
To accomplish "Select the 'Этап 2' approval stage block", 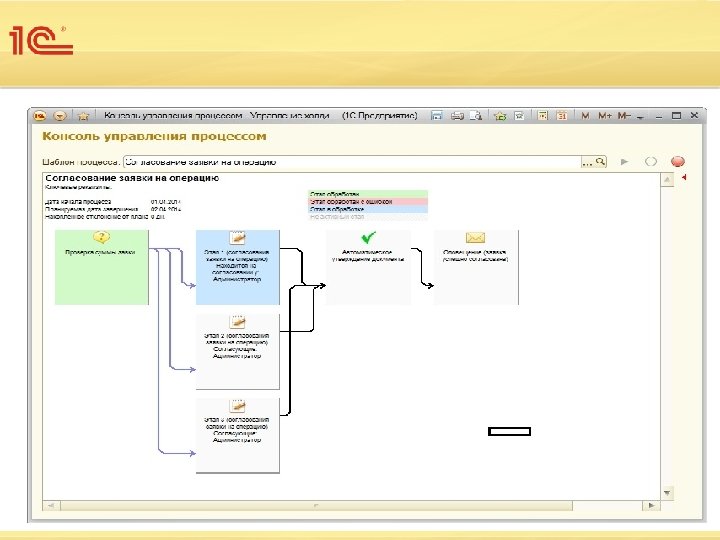I will coord(237,352).
